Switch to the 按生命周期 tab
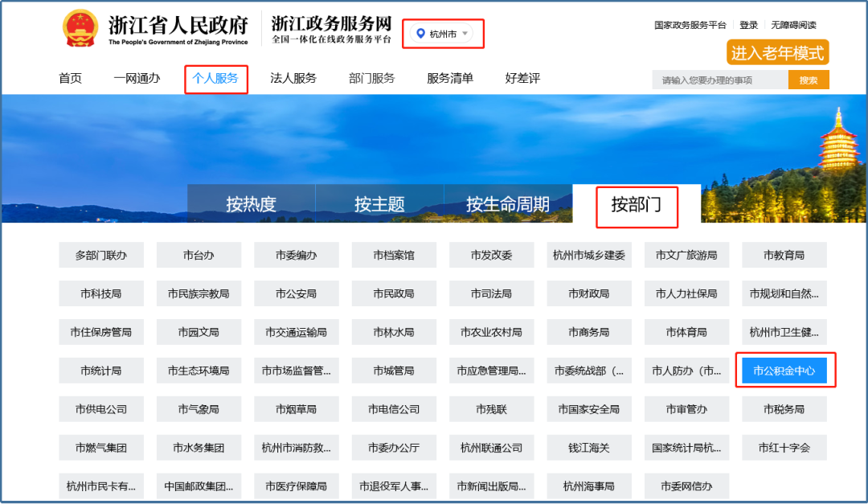 (508, 204)
